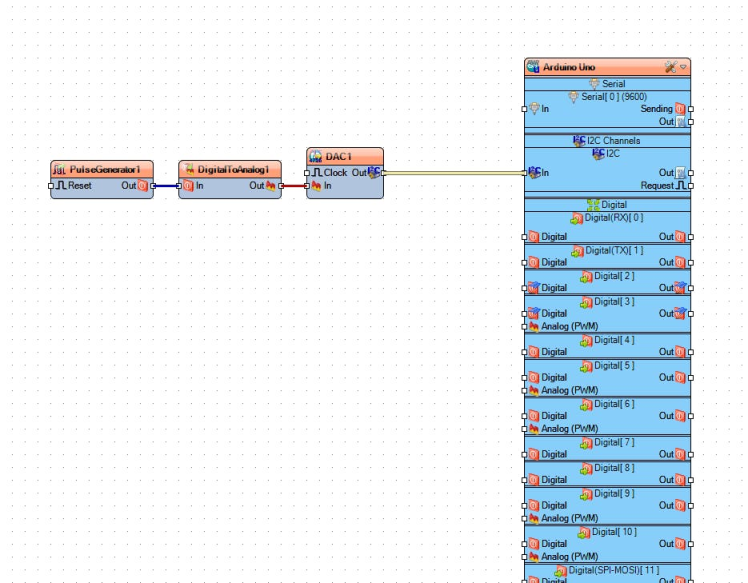Click the Digital[5] Analog (PWM) icon
748x583 pixels.
point(534,390)
